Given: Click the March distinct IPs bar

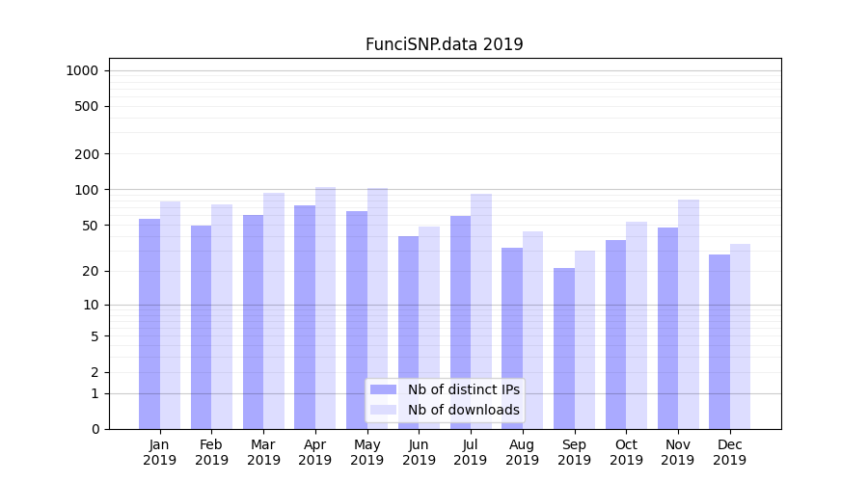Looking at the screenshot, I should 253,321.
